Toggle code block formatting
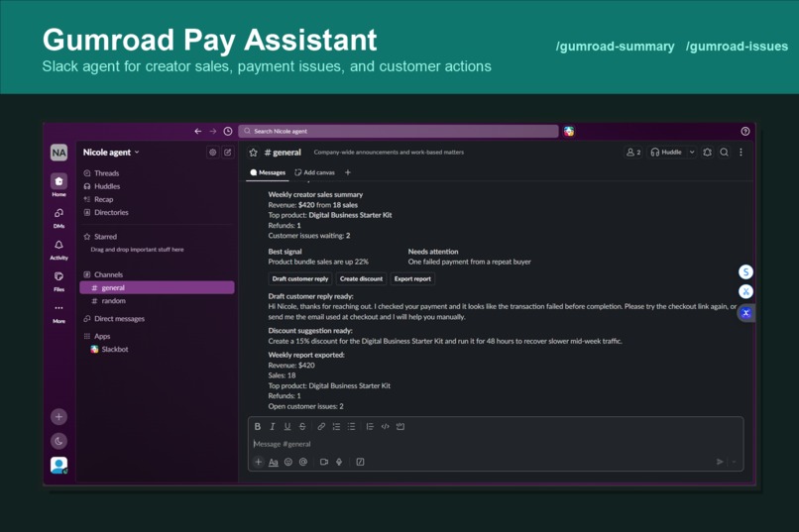 [400, 427]
